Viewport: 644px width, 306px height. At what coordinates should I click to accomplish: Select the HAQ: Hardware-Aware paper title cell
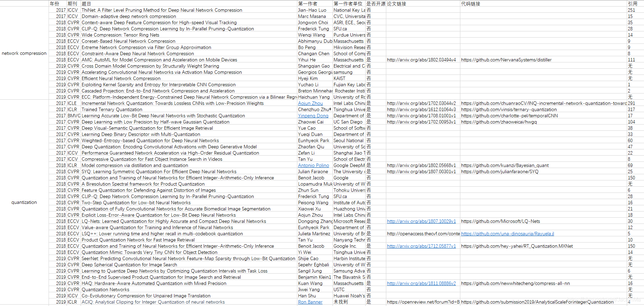tap(189, 283)
